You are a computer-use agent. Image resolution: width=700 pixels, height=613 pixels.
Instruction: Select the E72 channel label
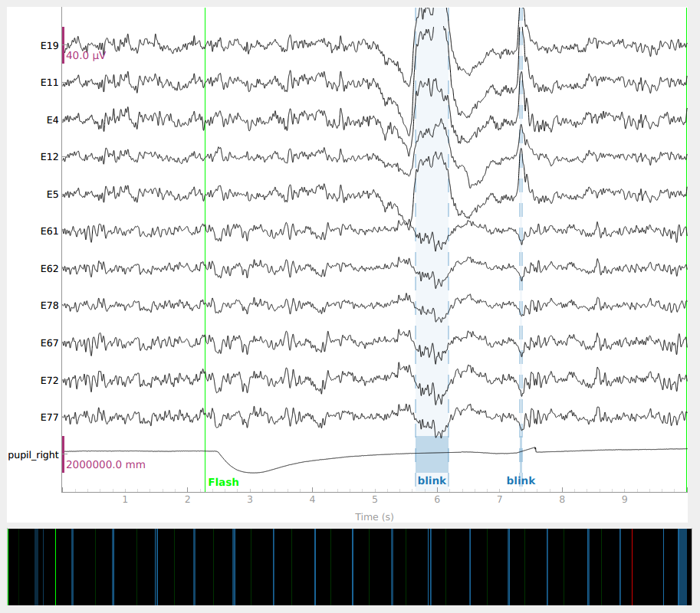coord(49,380)
